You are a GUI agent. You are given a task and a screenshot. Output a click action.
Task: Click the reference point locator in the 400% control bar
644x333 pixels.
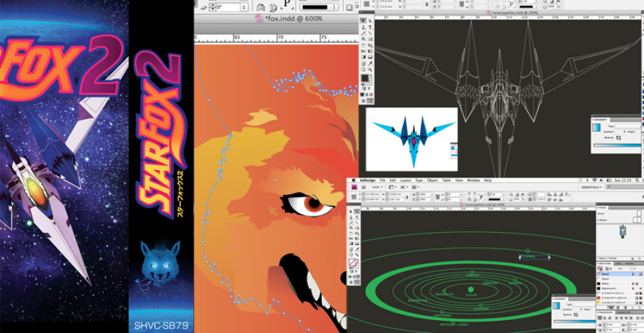(354, 196)
